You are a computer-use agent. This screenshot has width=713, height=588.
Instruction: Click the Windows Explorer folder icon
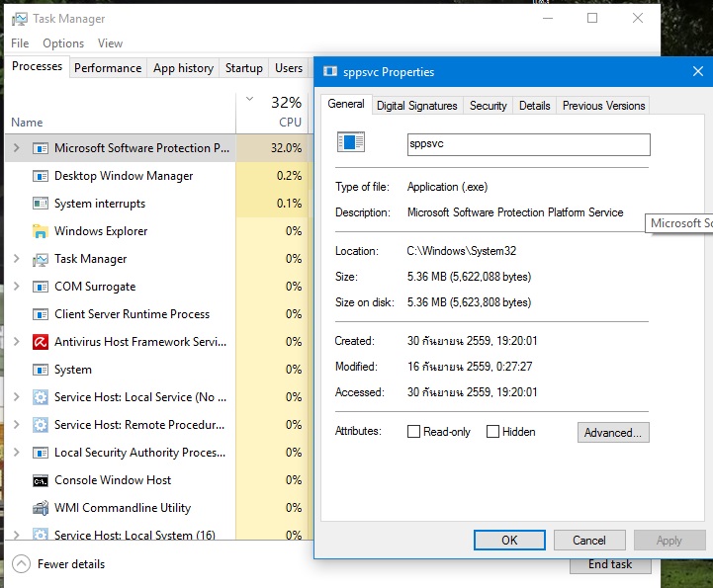(x=41, y=231)
